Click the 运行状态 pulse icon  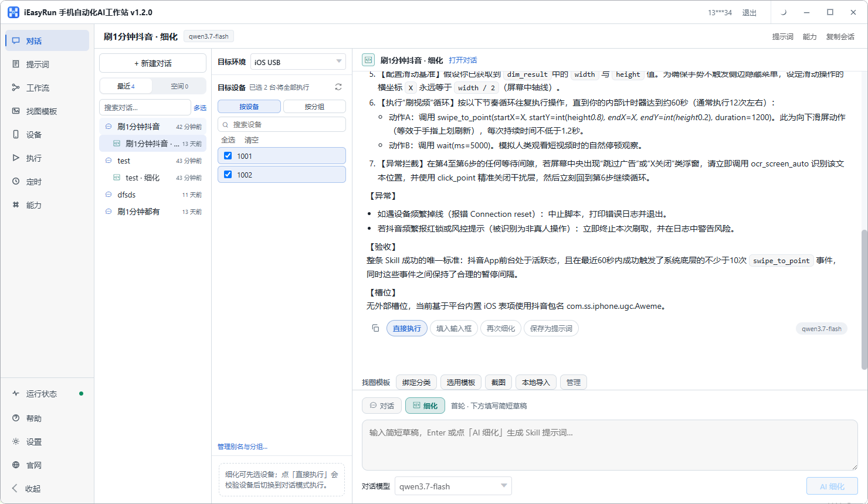(x=16, y=394)
